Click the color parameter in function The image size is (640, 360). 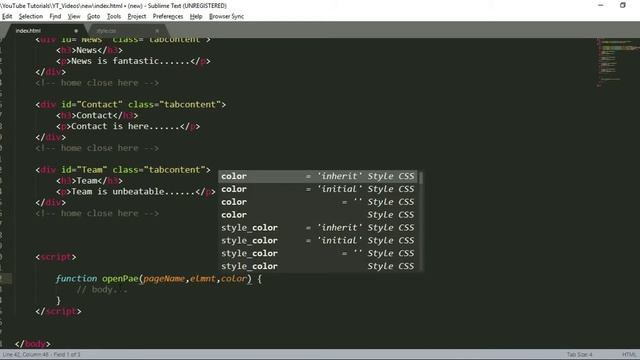click(x=234, y=279)
